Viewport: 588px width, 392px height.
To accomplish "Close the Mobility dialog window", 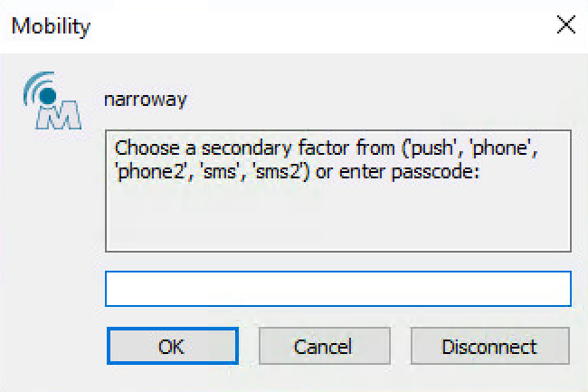I will 565,25.
